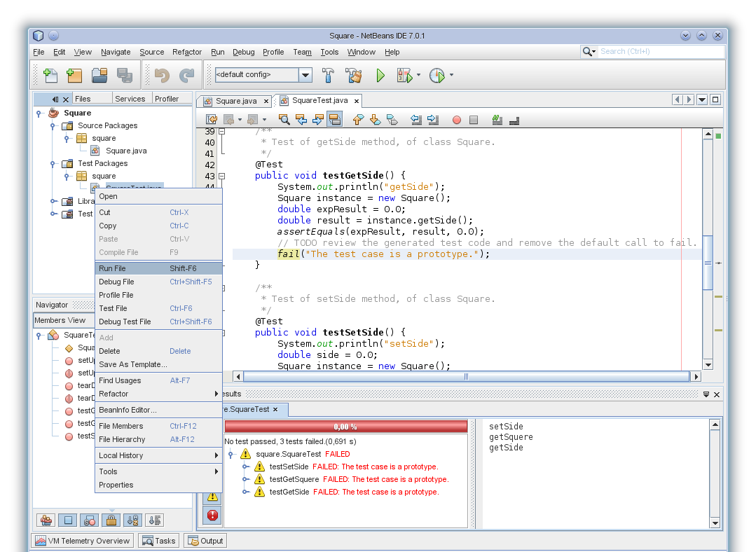Image resolution: width=756 pixels, height=552 pixels.
Task: Open the Tasks window button
Action: [x=159, y=541]
